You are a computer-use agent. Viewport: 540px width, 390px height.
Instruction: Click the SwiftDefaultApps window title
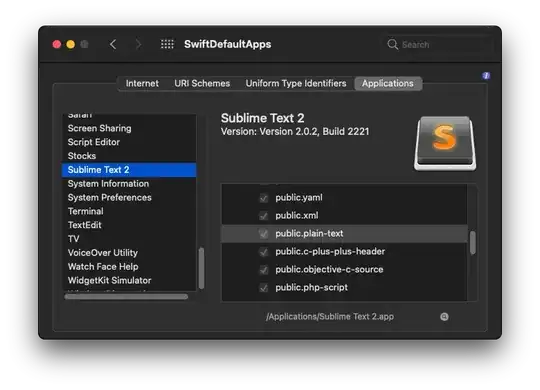pyautogui.click(x=228, y=44)
